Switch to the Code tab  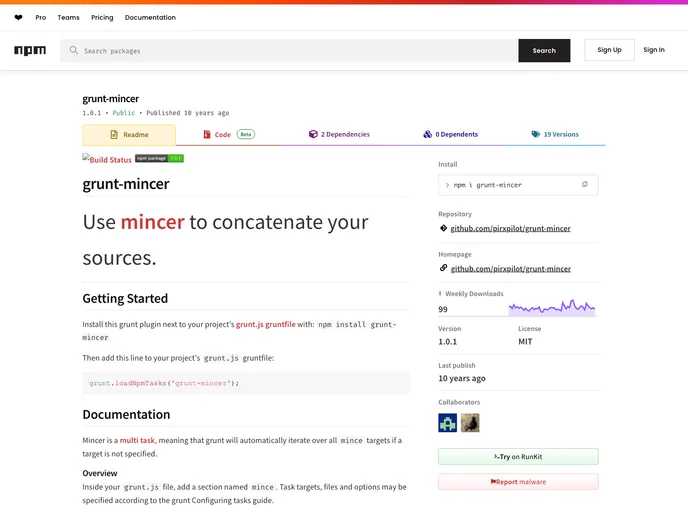[x=229, y=134]
